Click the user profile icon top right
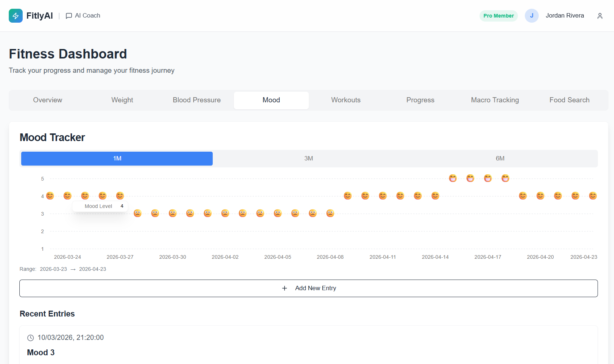Viewport: 614px width, 364px height. 600,16
